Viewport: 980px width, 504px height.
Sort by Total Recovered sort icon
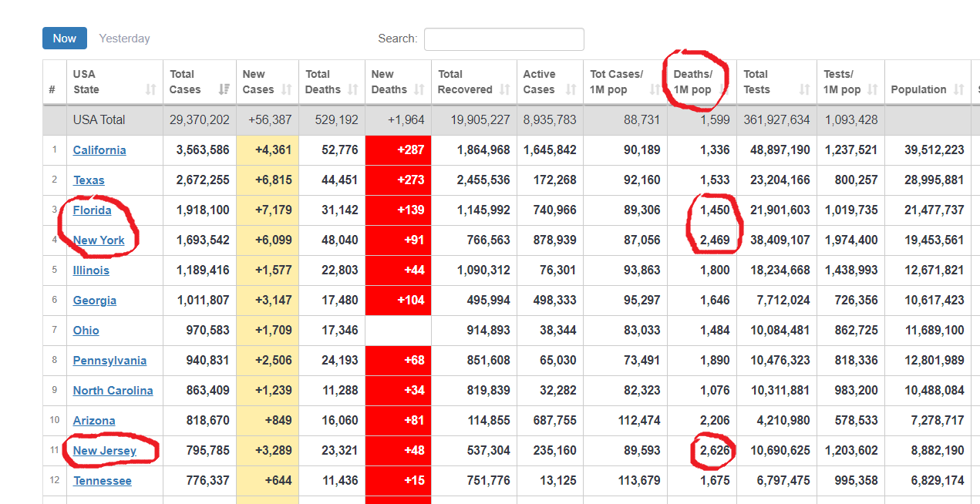click(505, 89)
